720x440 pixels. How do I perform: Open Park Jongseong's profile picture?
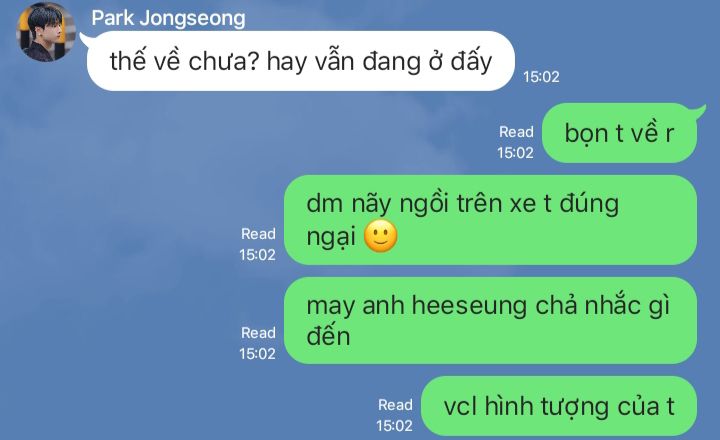[x=45, y=32]
